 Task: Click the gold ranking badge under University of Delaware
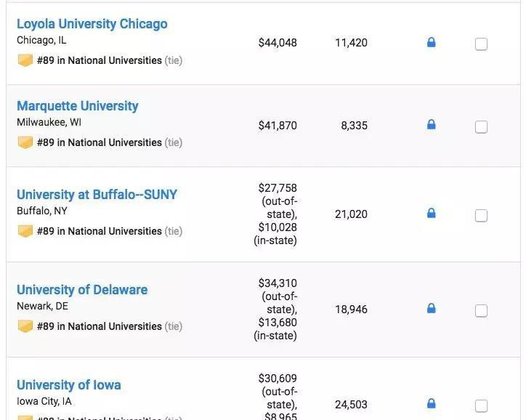point(25,326)
